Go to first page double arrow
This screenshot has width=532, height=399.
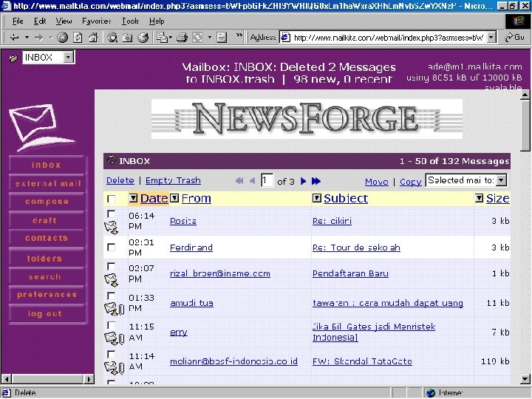[239, 181]
